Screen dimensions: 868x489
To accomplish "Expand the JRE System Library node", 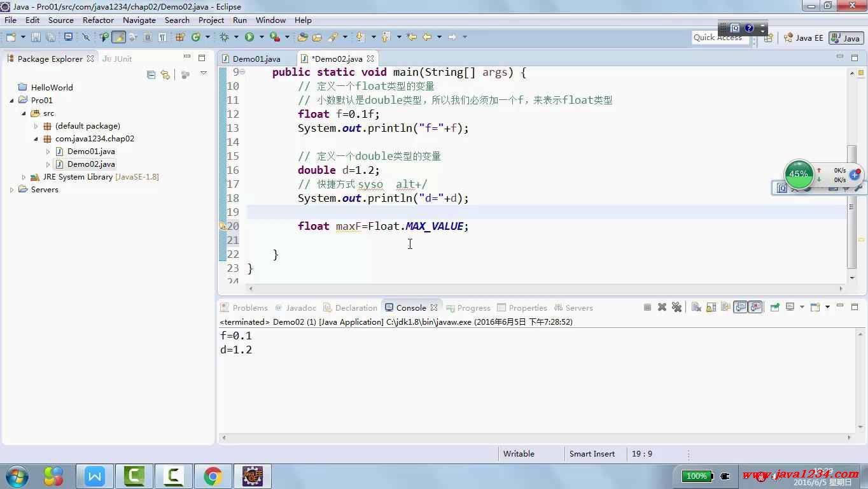I will pyautogui.click(x=24, y=176).
